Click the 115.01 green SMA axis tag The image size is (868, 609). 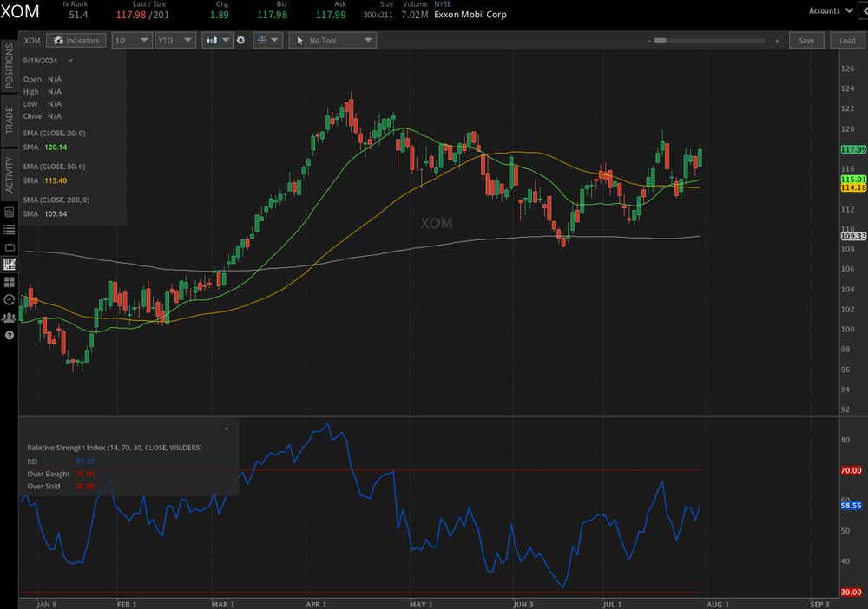coord(853,180)
